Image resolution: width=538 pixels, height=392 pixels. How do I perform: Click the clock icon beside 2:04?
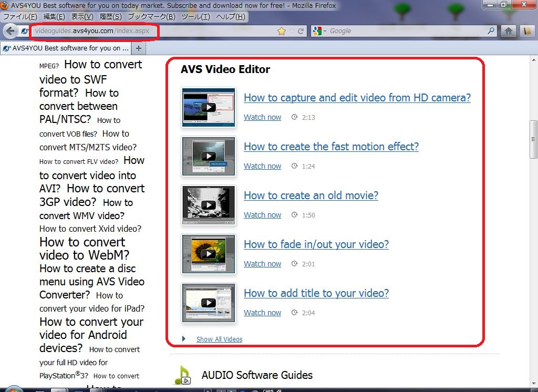tap(294, 312)
